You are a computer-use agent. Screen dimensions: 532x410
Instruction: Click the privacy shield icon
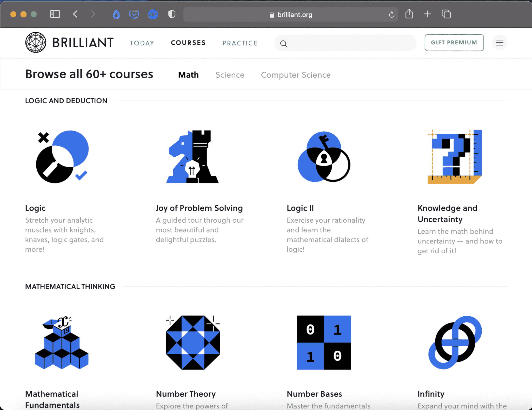(x=172, y=14)
